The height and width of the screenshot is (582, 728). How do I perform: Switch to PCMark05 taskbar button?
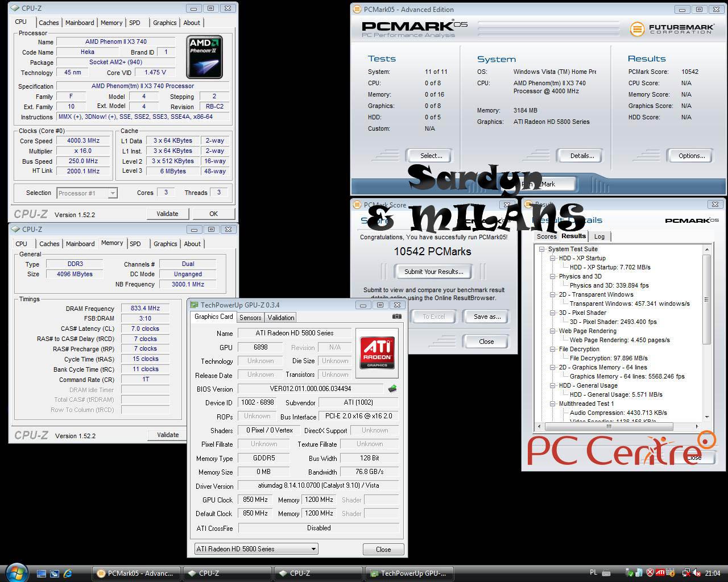tap(135, 573)
